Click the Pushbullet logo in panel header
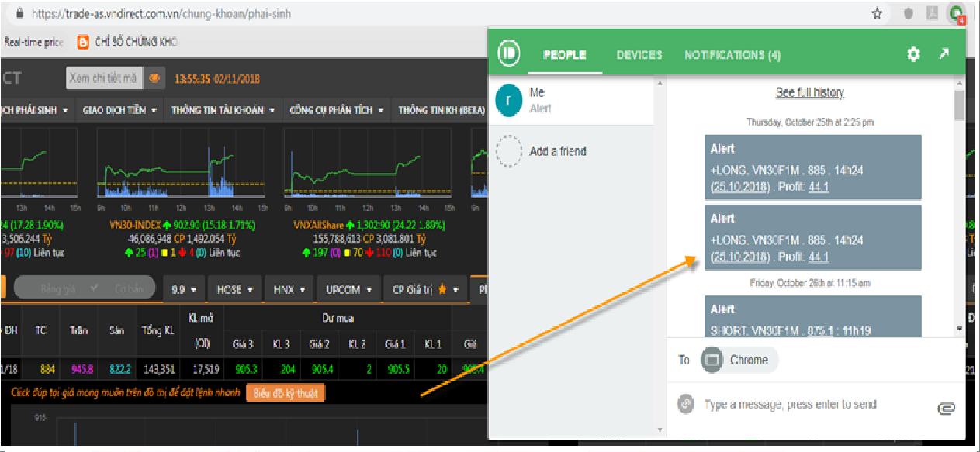 (508, 53)
